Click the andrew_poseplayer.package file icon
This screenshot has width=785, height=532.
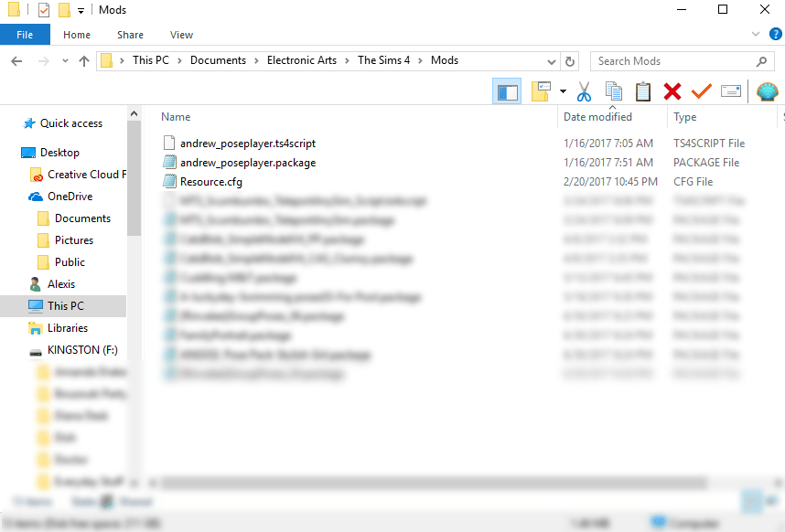[x=169, y=162]
